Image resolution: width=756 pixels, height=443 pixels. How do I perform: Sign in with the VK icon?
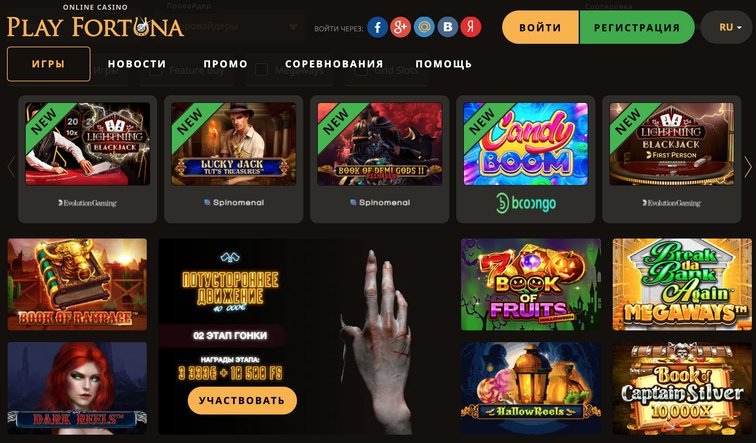pyautogui.click(x=447, y=27)
